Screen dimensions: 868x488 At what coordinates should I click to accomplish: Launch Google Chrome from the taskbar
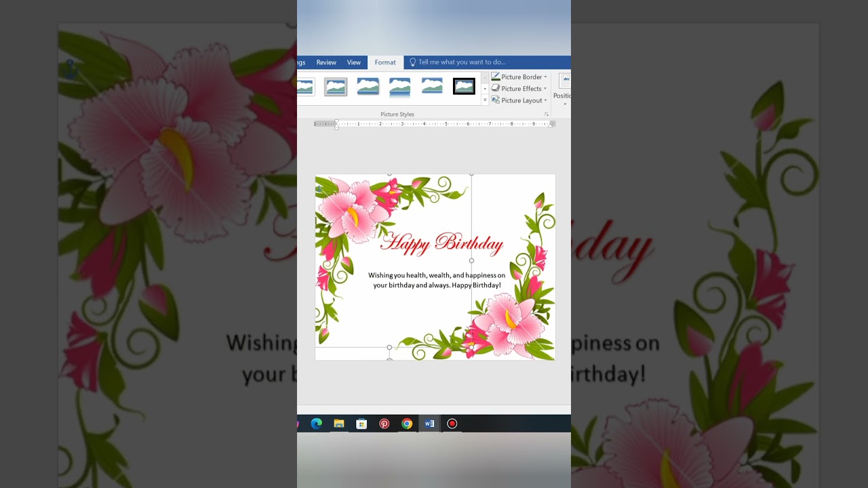407,423
